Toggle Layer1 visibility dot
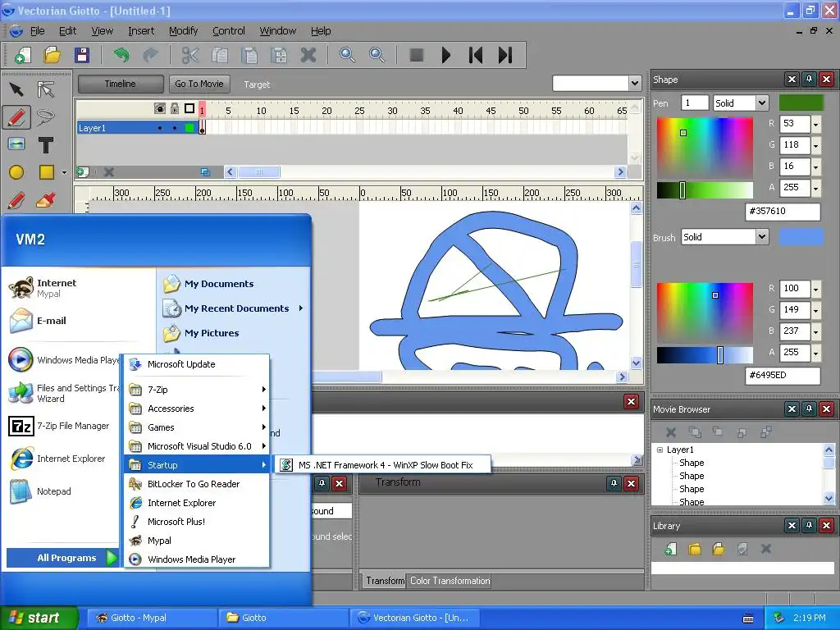Viewport: 840px width, 630px height. click(x=160, y=128)
